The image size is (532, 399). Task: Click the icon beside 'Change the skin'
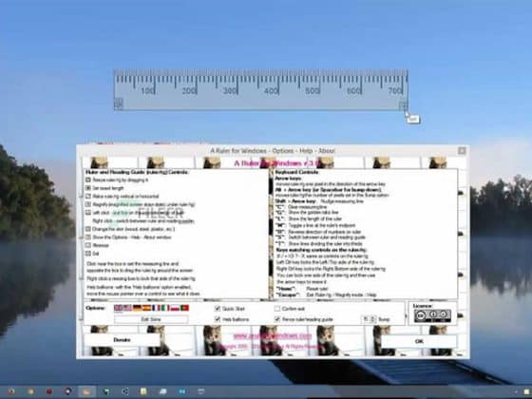88,229
